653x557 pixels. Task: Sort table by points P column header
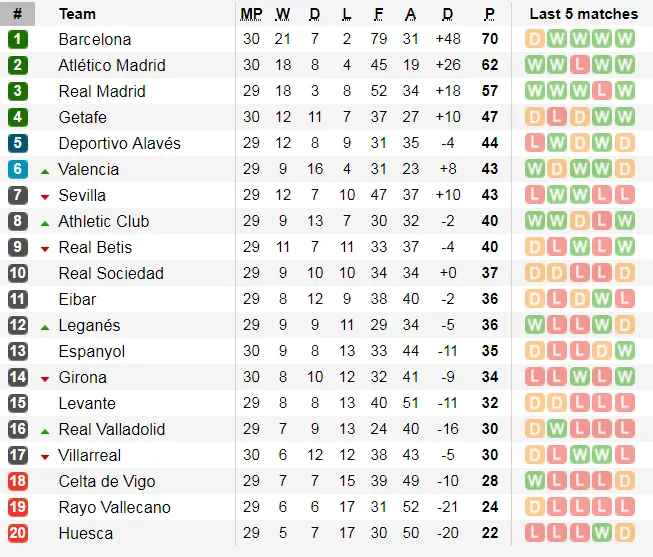click(x=489, y=14)
